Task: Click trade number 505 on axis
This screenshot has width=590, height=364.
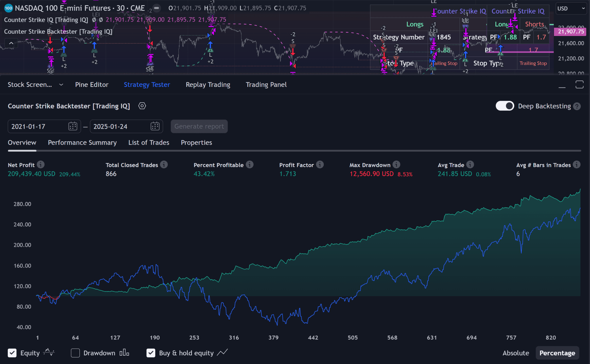Action: point(353,338)
